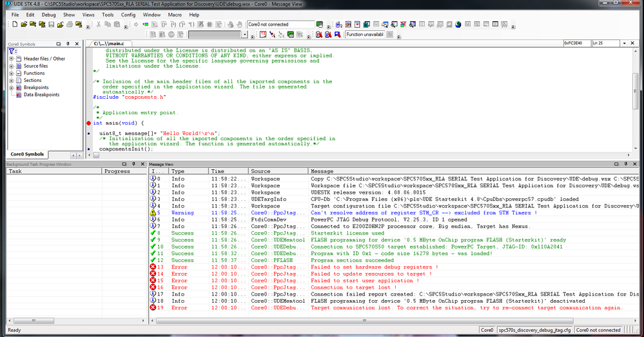Click the code editor vertical scrollbar
The width and height of the screenshot is (644, 337).
636,90
